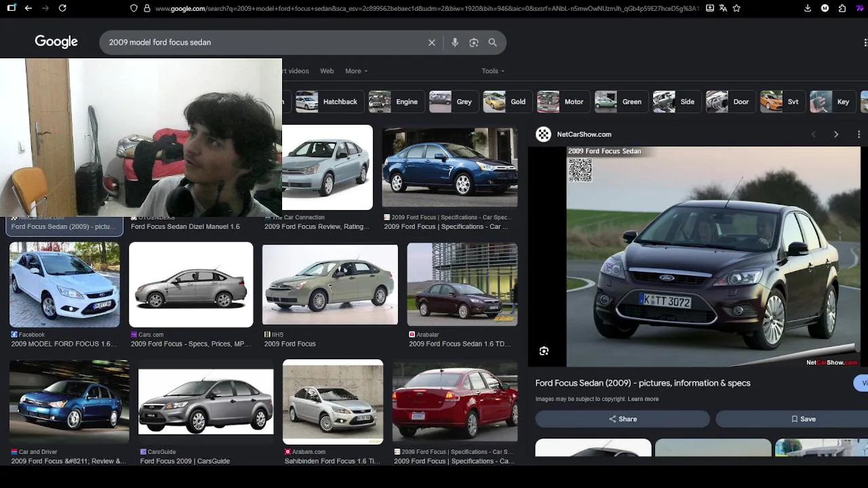Open the IIHS 2009 Ford Focus thumbnail
This screenshot has width=868, height=488.
pyautogui.click(x=330, y=285)
